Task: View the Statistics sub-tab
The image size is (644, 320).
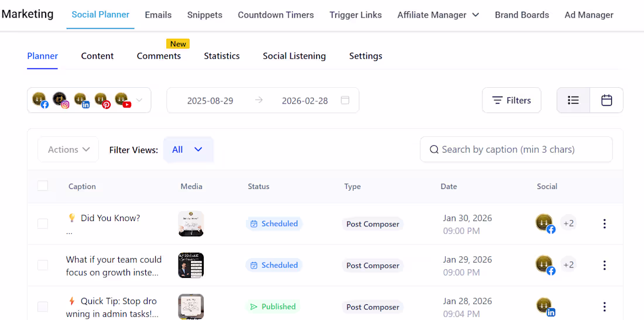Action: (222, 56)
